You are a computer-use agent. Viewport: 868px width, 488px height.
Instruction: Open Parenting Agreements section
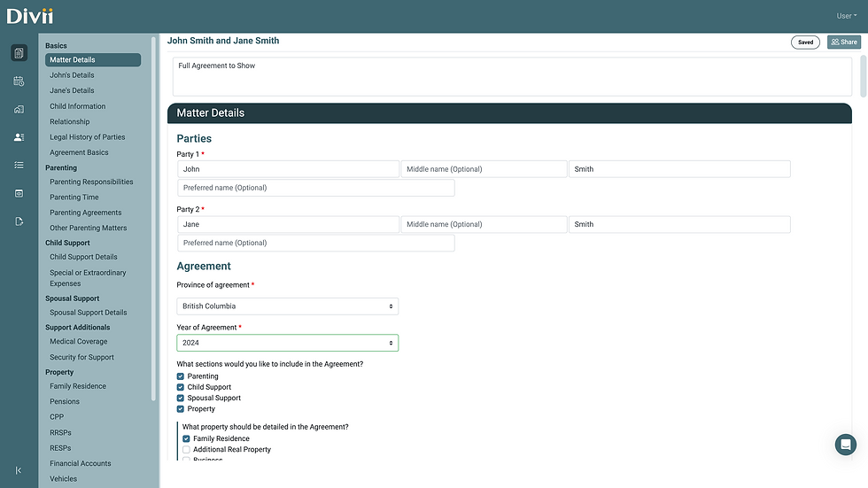click(x=86, y=213)
